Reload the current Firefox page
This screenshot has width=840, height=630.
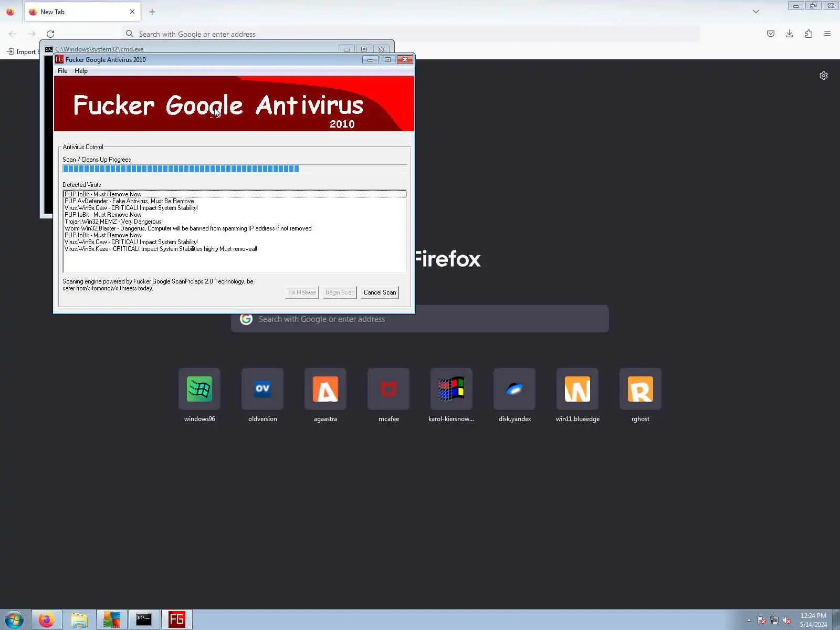[x=50, y=34]
